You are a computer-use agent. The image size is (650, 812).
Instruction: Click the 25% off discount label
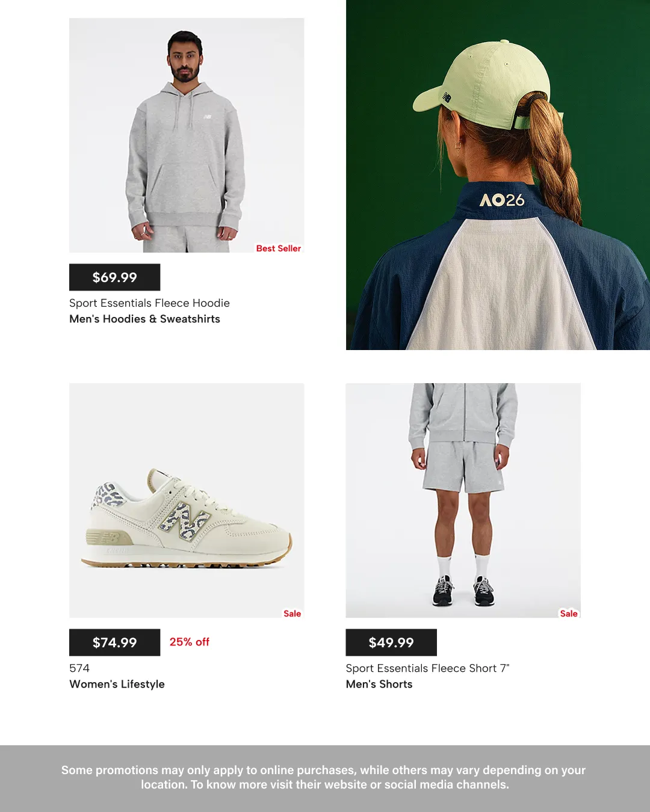(x=190, y=642)
